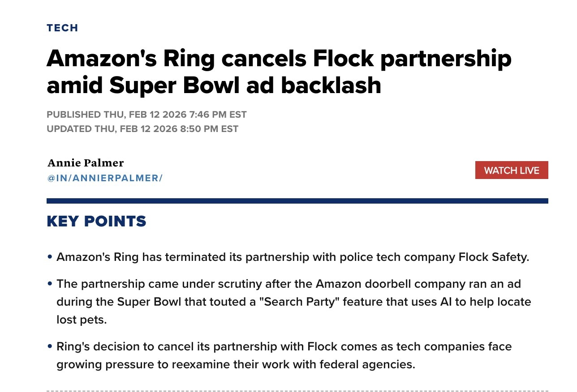Click the bullet dot before "Ring's decision"
The image size is (577, 392).
[x=50, y=347]
